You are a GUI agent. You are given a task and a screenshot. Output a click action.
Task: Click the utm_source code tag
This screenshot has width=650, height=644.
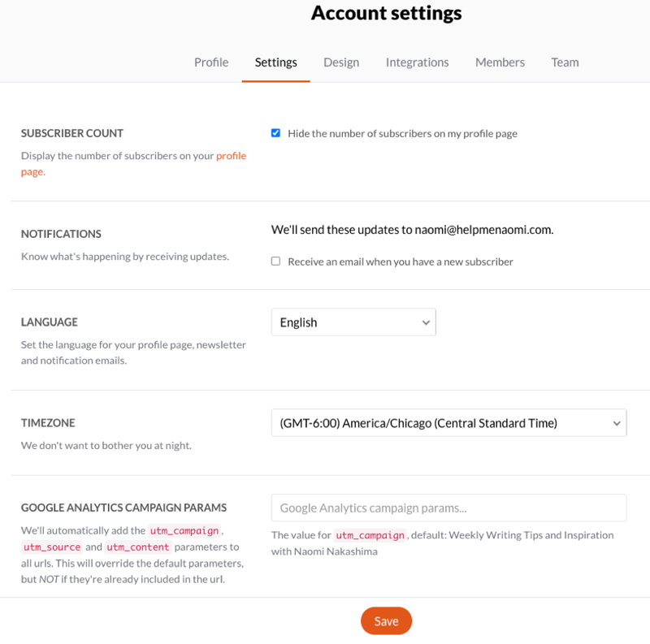tap(52, 547)
